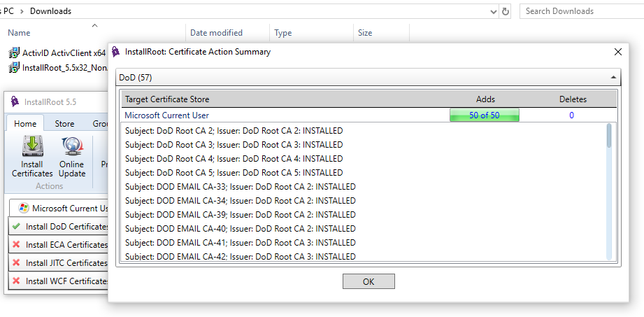
Task: Select the ActivID ActivClient x64 file name
Action: coord(64,53)
